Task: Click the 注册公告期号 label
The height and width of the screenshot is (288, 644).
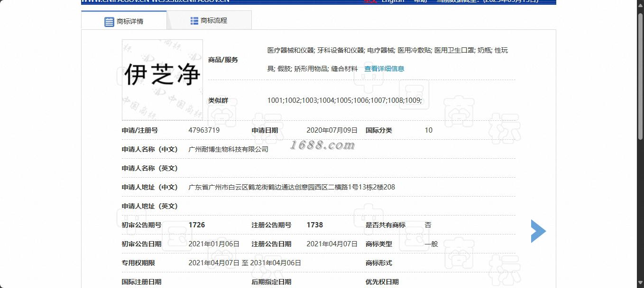Action: pos(272,225)
